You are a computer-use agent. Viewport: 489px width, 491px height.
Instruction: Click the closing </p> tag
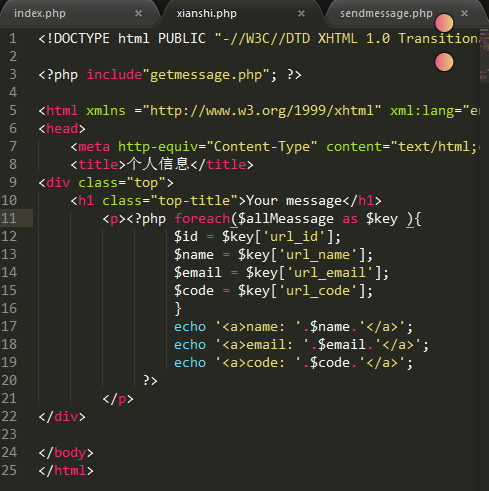point(118,399)
